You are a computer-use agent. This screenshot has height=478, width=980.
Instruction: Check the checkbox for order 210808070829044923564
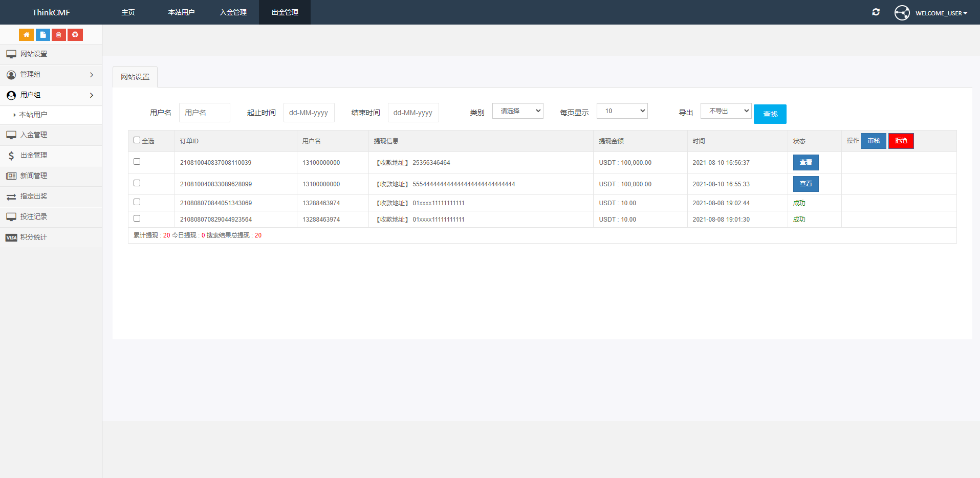[x=137, y=218]
